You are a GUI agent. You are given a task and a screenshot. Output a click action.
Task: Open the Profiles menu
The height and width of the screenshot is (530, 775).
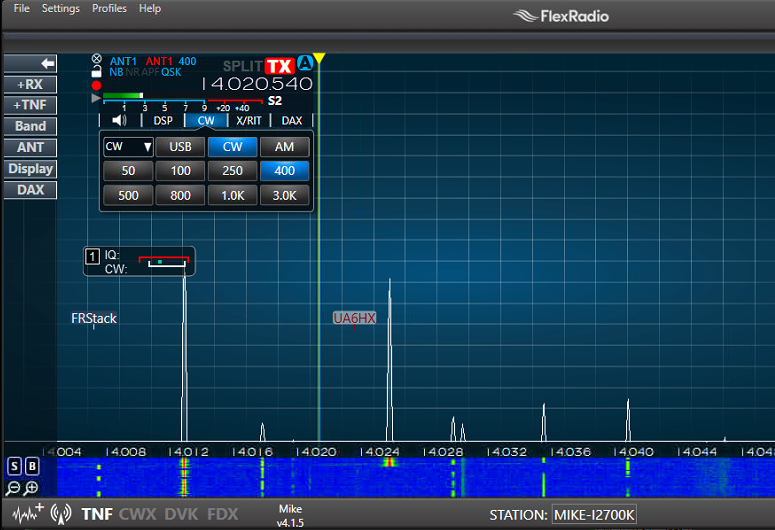coord(109,8)
